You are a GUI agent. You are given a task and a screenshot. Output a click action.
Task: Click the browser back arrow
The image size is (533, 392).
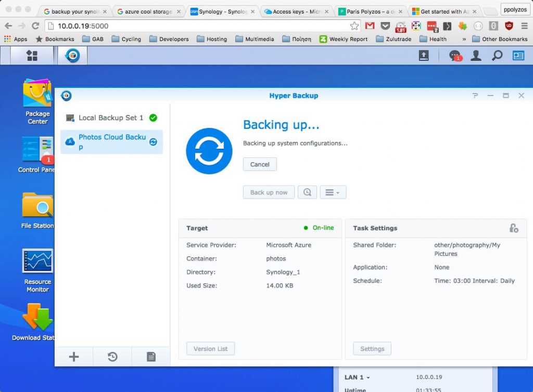point(8,26)
